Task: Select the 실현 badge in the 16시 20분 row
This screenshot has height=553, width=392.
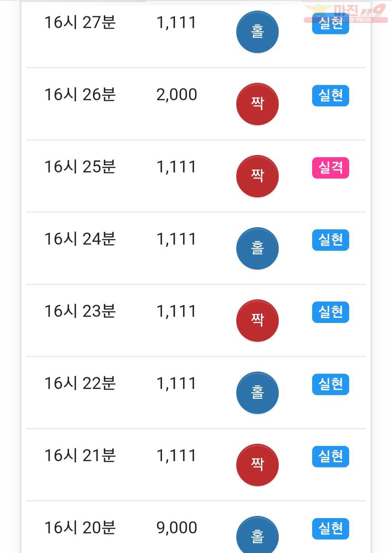Action: coord(331,529)
